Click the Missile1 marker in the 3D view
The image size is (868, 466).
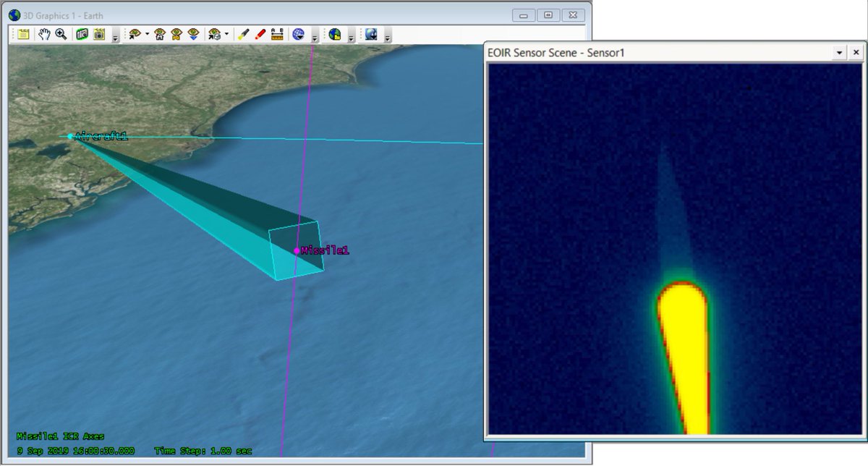tap(297, 250)
